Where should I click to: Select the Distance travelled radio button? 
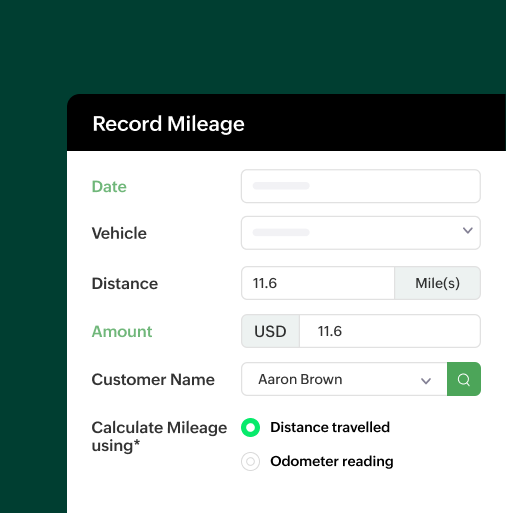tap(250, 427)
